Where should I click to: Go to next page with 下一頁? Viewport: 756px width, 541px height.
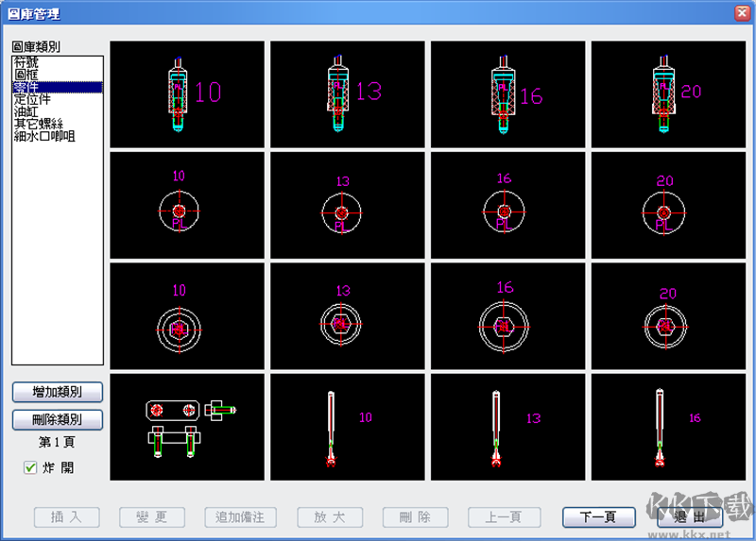598,517
